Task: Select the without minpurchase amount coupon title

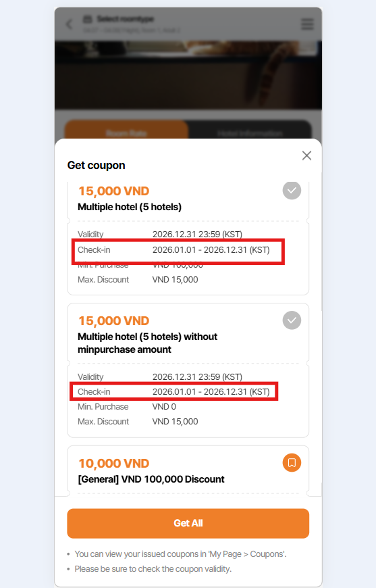Action: [x=147, y=343]
